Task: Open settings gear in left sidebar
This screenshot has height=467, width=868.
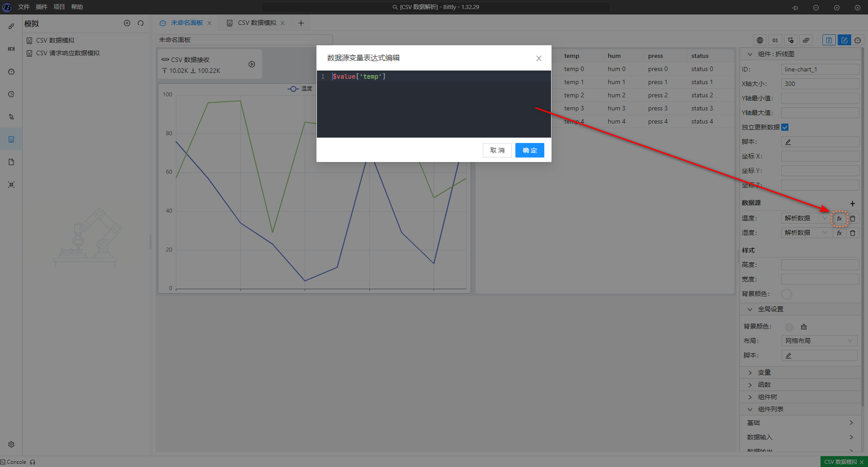Action: tap(11, 444)
